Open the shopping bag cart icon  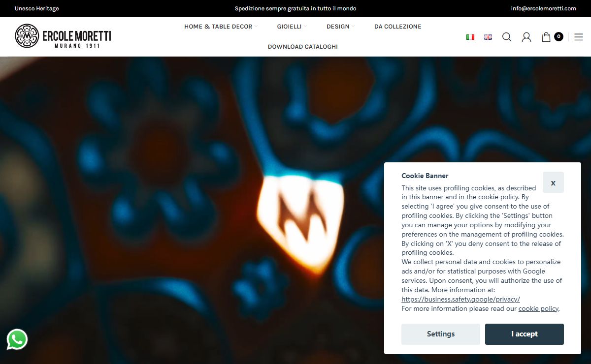pyautogui.click(x=546, y=37)
